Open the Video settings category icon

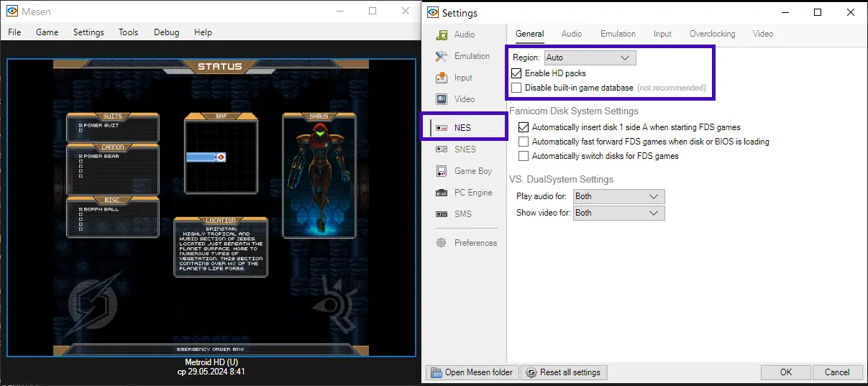(442, 99)
